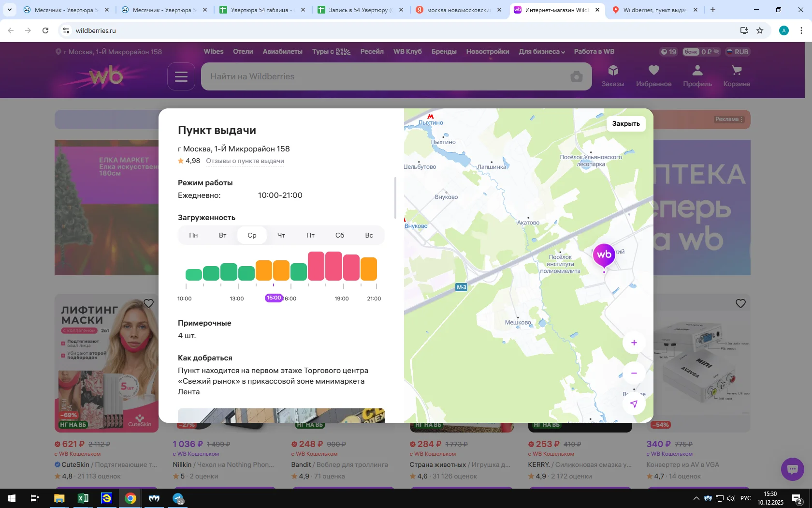Click the 15:00 current time marker
812x508 pixels.
coord(274,298)
